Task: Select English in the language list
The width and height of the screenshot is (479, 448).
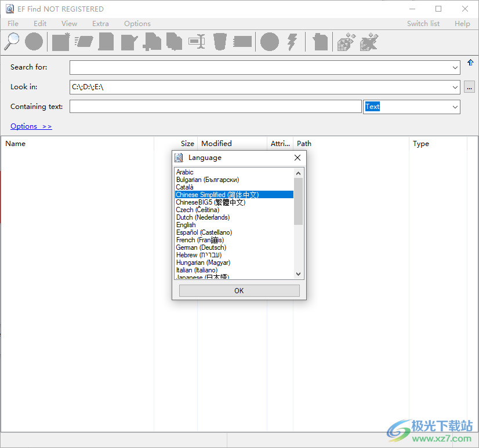Action: (234, 225)
